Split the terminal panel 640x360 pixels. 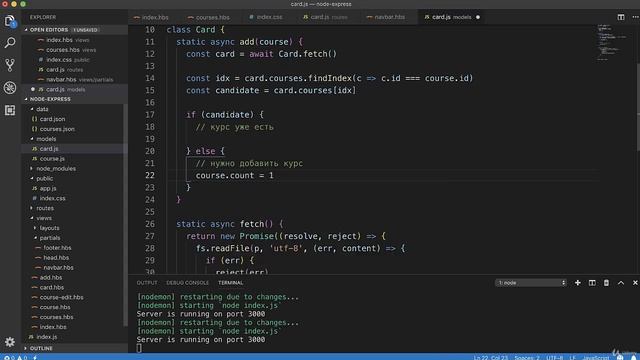[x=592, y=283]
